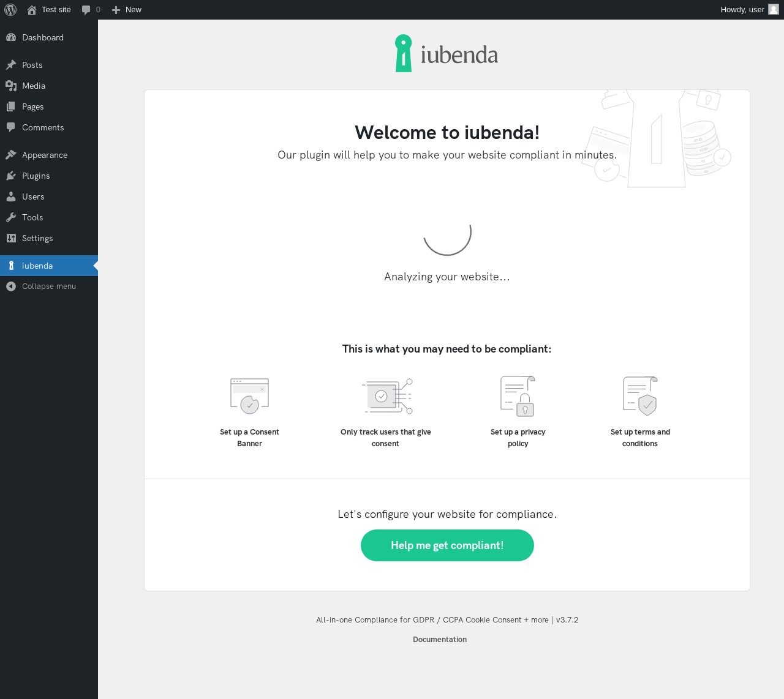This screenshot has width=784, height=699.
Task: Open the Users menu item
Action: (49, 196)
